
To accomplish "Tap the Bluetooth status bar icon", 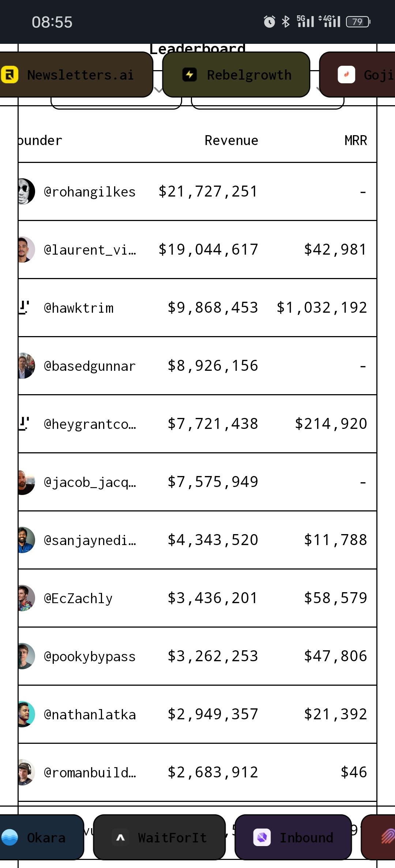I will point(286,22).
